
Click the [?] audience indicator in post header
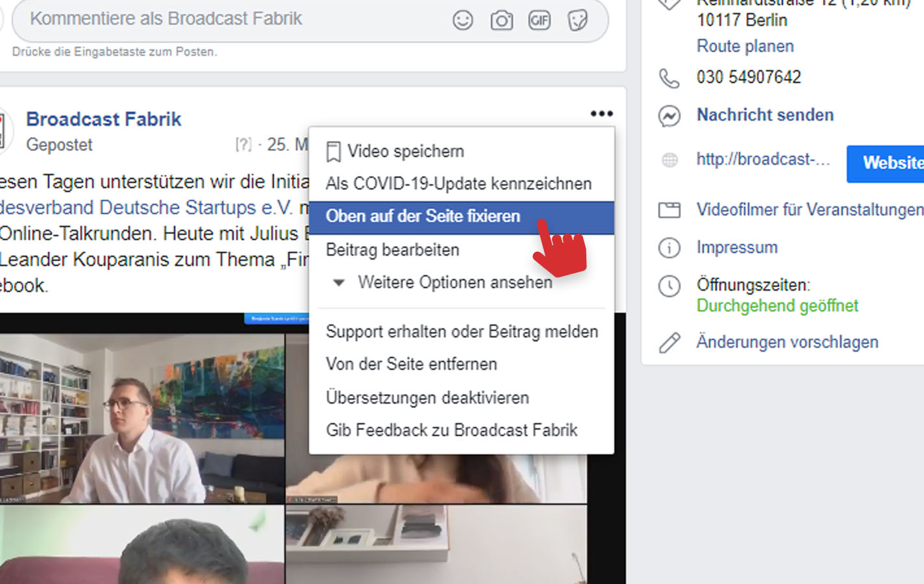[243, 145]
